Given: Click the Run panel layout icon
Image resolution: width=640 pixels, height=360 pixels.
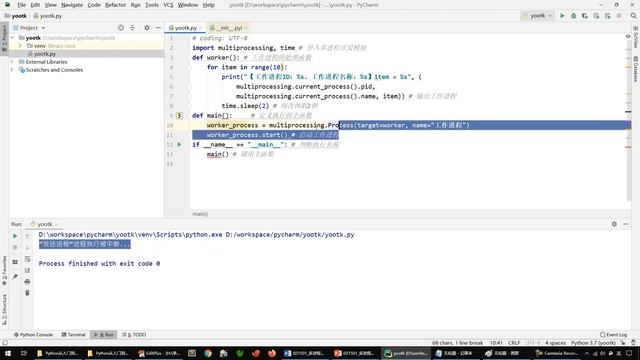Looking at the screenshot, I should click(x=15, y=262).
